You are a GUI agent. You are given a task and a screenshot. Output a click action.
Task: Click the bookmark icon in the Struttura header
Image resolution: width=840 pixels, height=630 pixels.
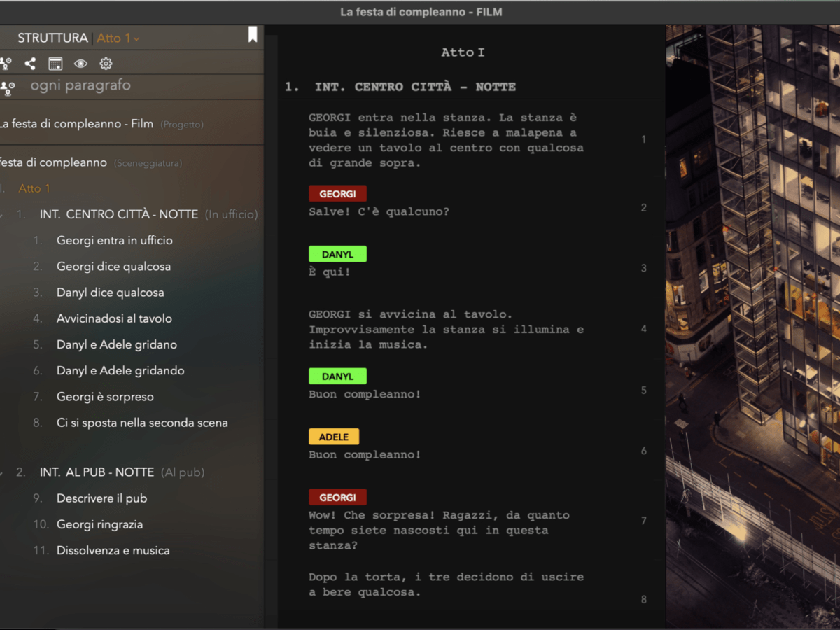253,35
